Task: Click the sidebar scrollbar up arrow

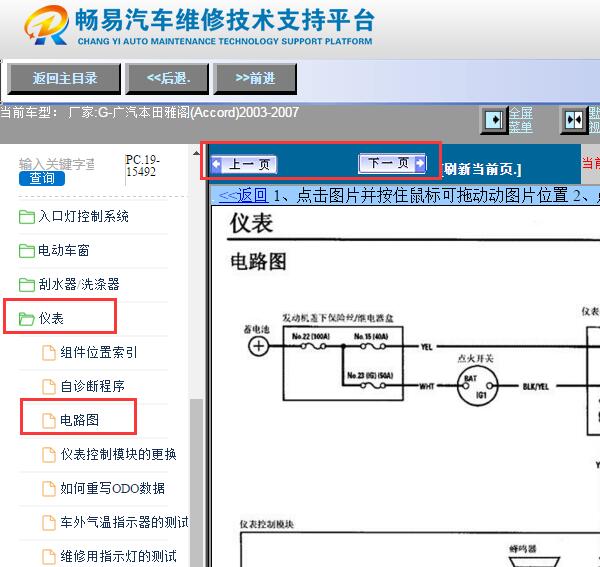Action: click(x=196, y=153)
